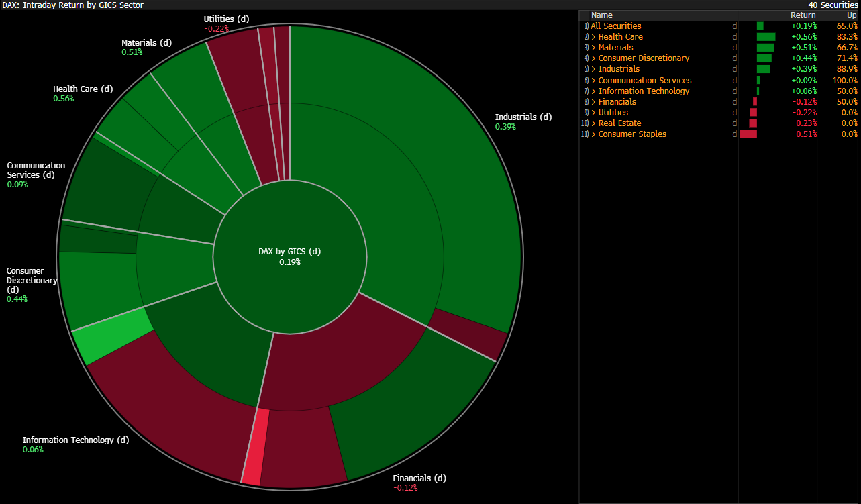Viewport: 861px width, 504px height.
Task: Expand the Utilities row chevron in table
Action: [594, 113]
